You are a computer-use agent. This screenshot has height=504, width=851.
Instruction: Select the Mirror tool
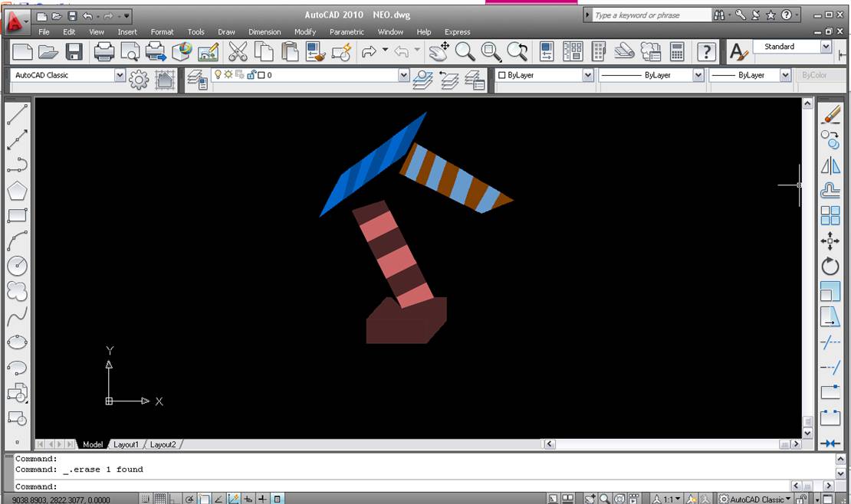coord(830,165)
